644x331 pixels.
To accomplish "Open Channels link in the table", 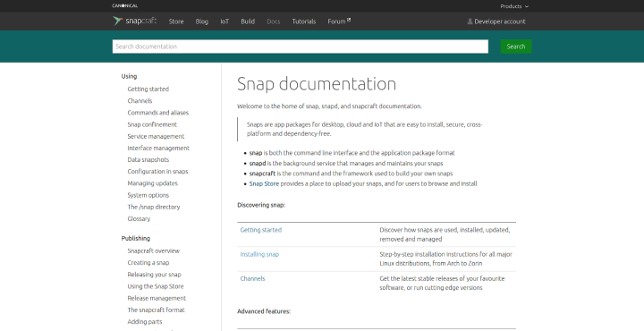I will pyautogui.click(x=252, y=279).
